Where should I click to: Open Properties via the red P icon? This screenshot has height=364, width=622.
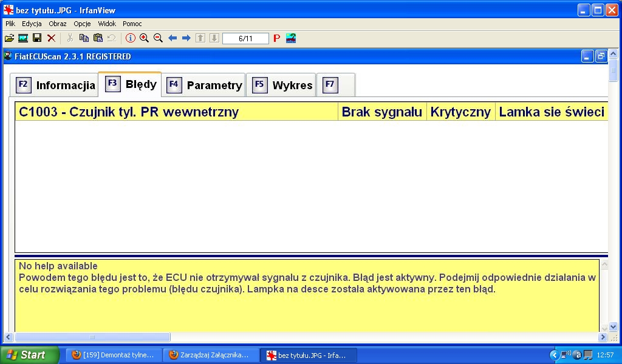(x=277, y=38)
